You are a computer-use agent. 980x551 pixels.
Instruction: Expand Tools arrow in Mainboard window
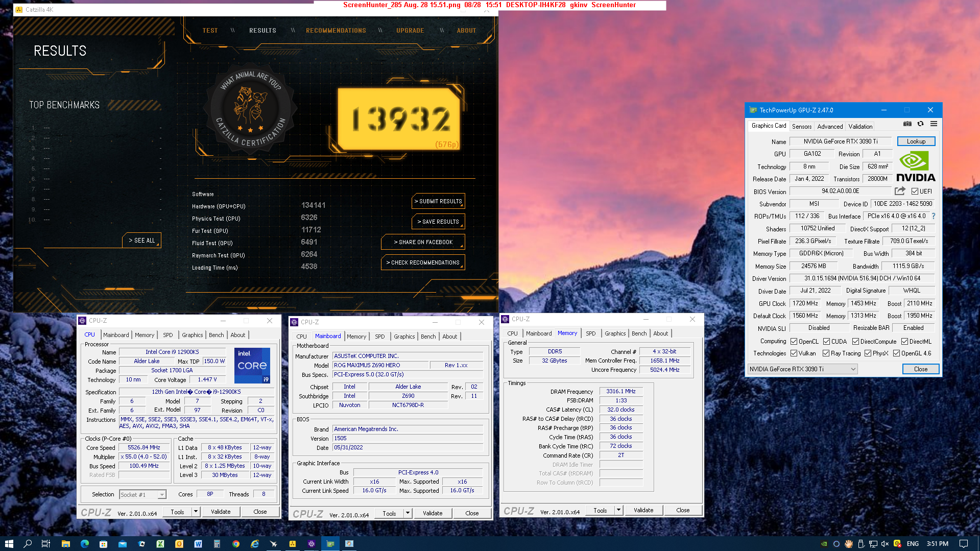(x=408, y=513)
